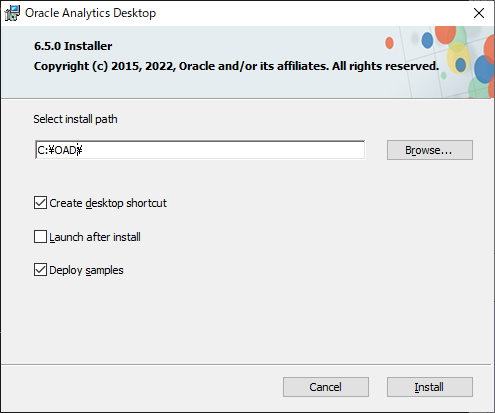Cancel the installation
The height and width of the screenshot is (413, 495).
(x=326, y=387)
